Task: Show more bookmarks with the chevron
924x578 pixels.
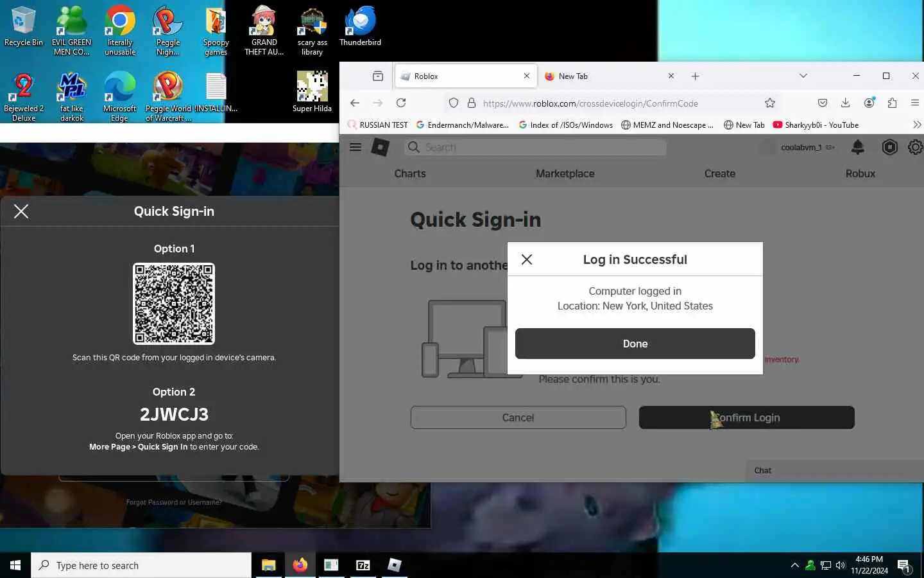Action: [916, 125]
